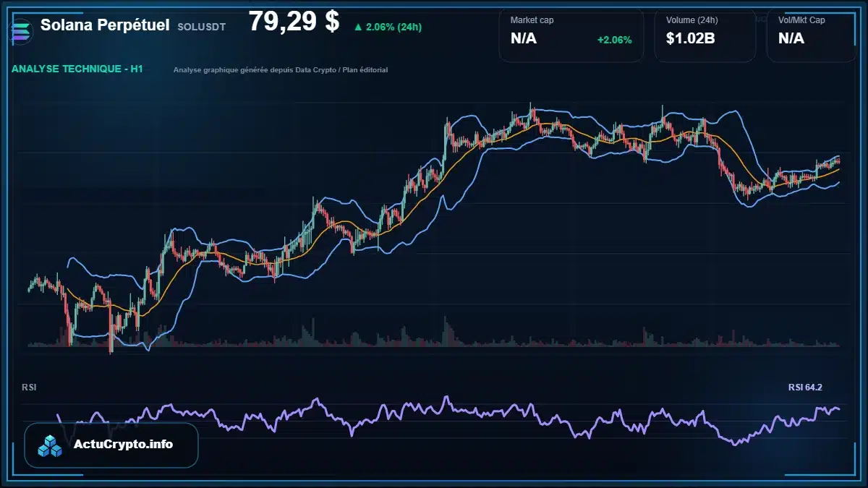This screenshot has height=488, width=868.
Task: Open the Volume (24h) card
Action: click(705, 35)
